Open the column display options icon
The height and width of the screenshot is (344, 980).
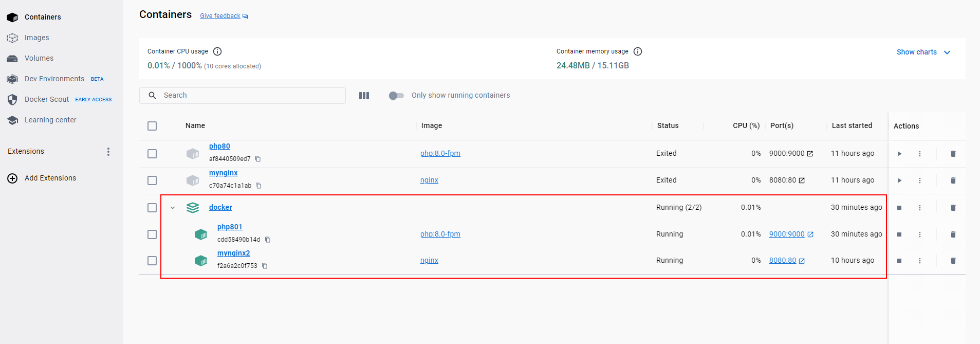pyautogui.click(x=364, y=96)
